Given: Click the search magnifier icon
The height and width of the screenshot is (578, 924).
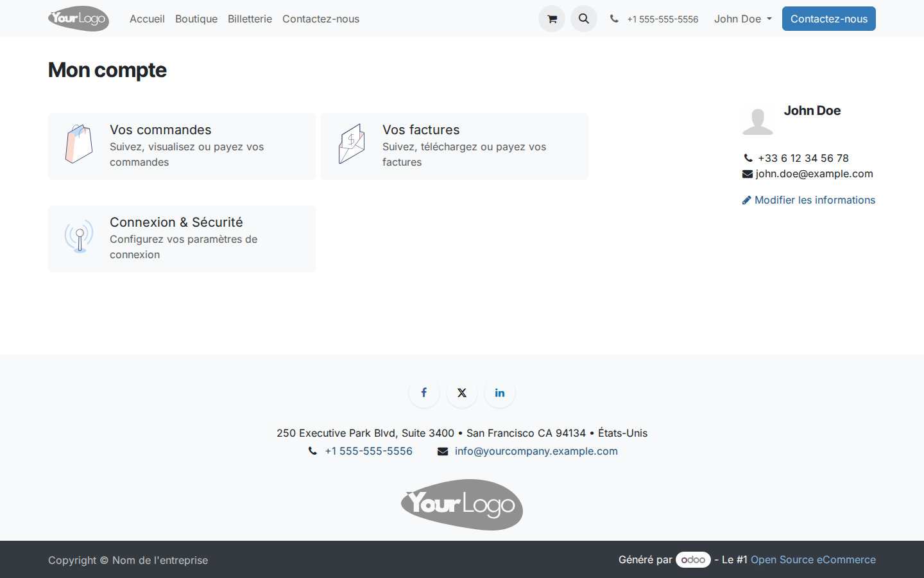Looking at the screenshot, I should 584,19.
